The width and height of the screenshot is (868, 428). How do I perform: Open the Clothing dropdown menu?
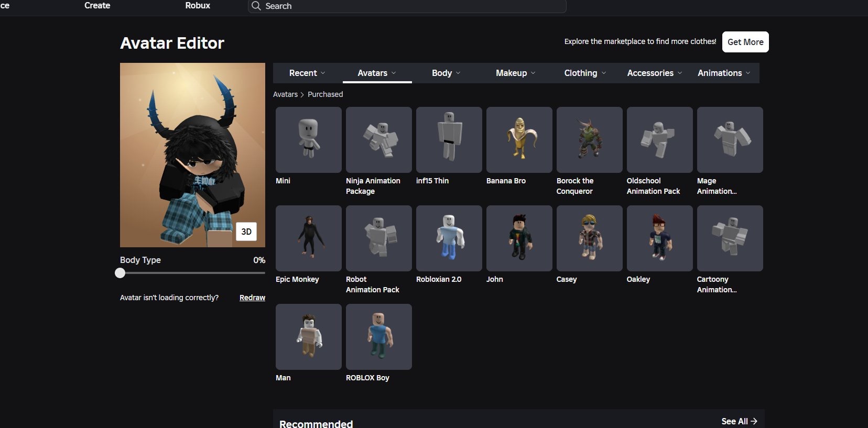tap(585, 73)
